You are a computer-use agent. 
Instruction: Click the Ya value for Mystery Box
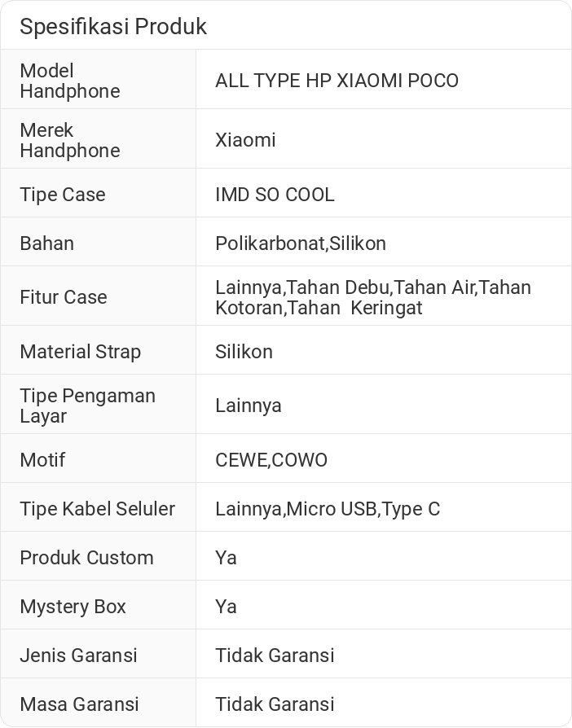226,607
